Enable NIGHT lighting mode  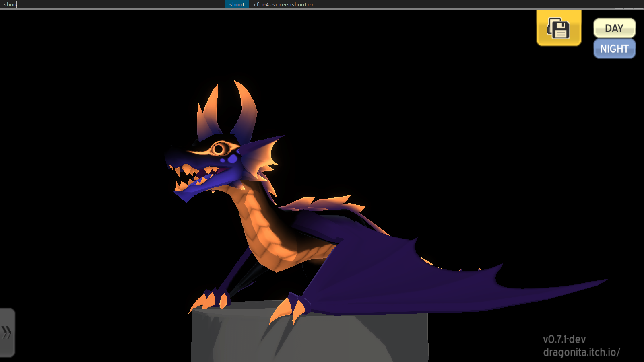tap(614, 49)
